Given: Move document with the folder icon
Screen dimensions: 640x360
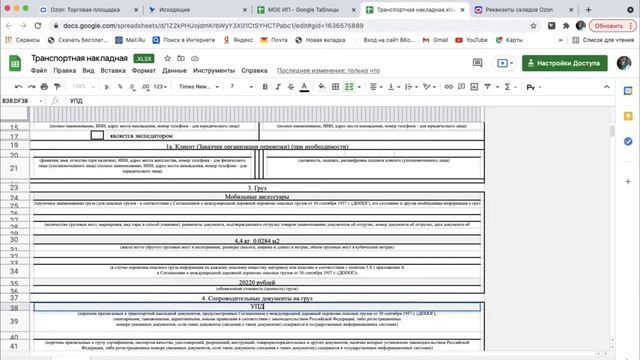Looking at the screenshot, I should 181,58.
